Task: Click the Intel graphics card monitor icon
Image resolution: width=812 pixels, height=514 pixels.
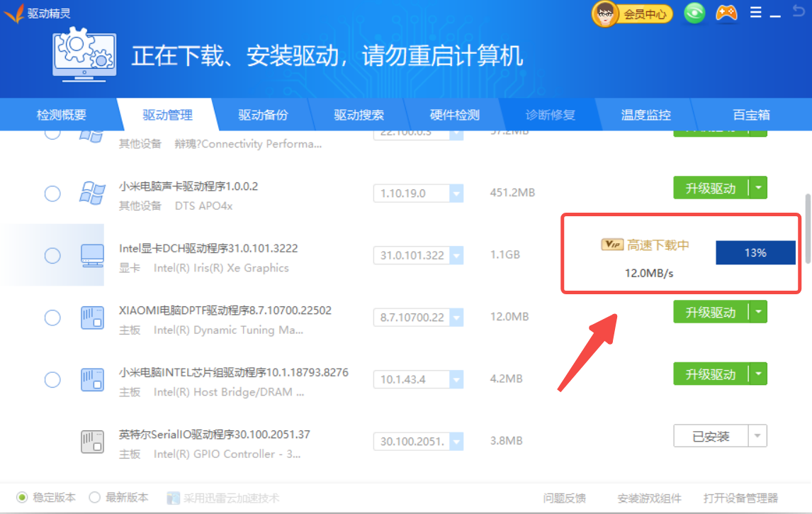Action: pos(92,255)
